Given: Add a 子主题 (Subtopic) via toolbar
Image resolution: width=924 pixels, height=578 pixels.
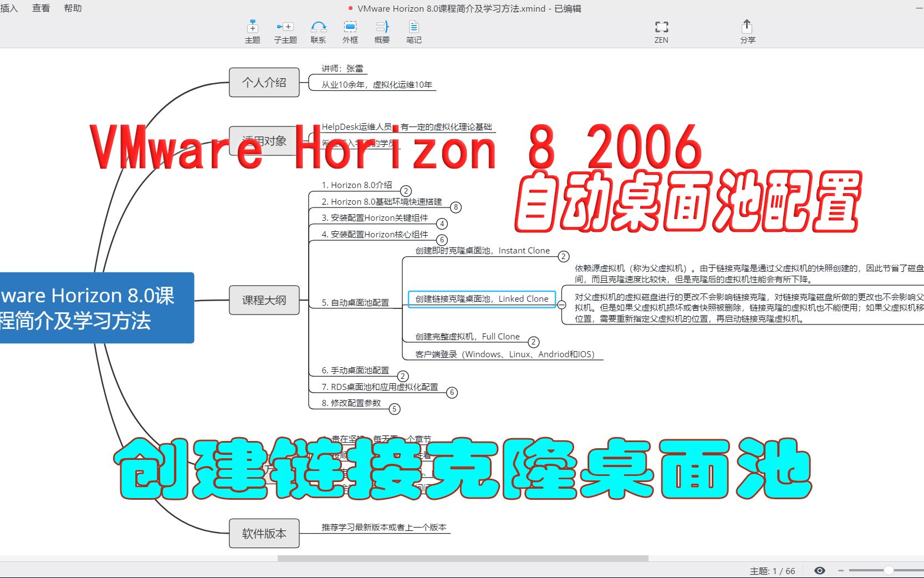Looking at the screenshot, I should (285, 32).
